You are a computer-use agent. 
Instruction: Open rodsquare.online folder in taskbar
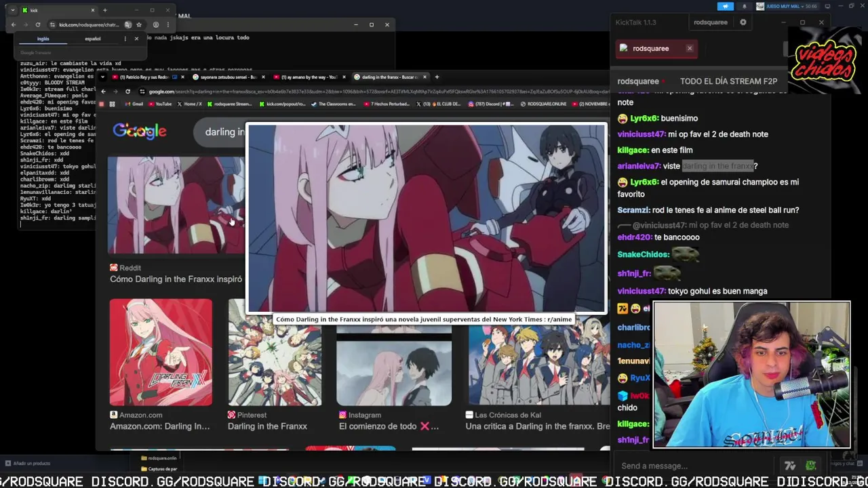pos(159,458)
